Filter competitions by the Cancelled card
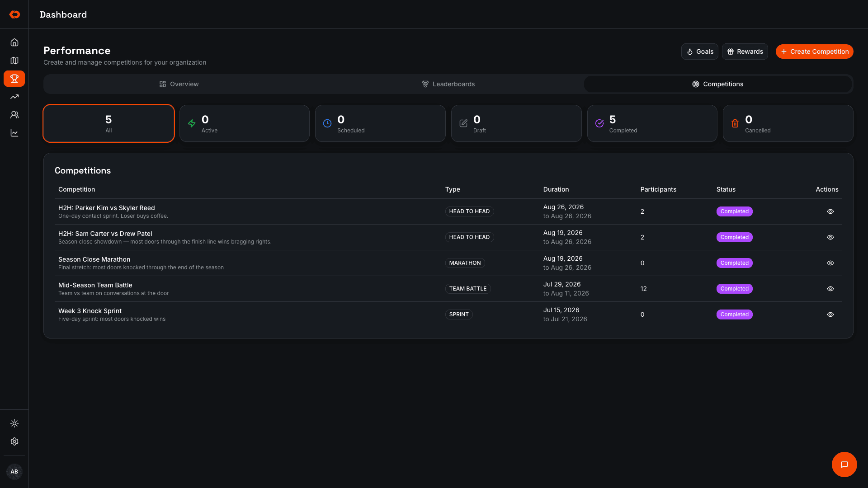Image resolution: width=868 pixels, height=488 pixels. 788,123
